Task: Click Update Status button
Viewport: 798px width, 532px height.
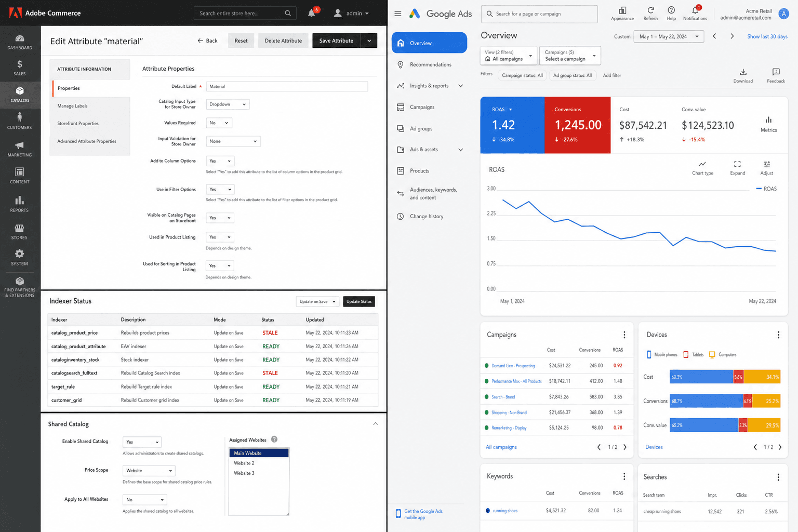Action: [x=359, y=302]
